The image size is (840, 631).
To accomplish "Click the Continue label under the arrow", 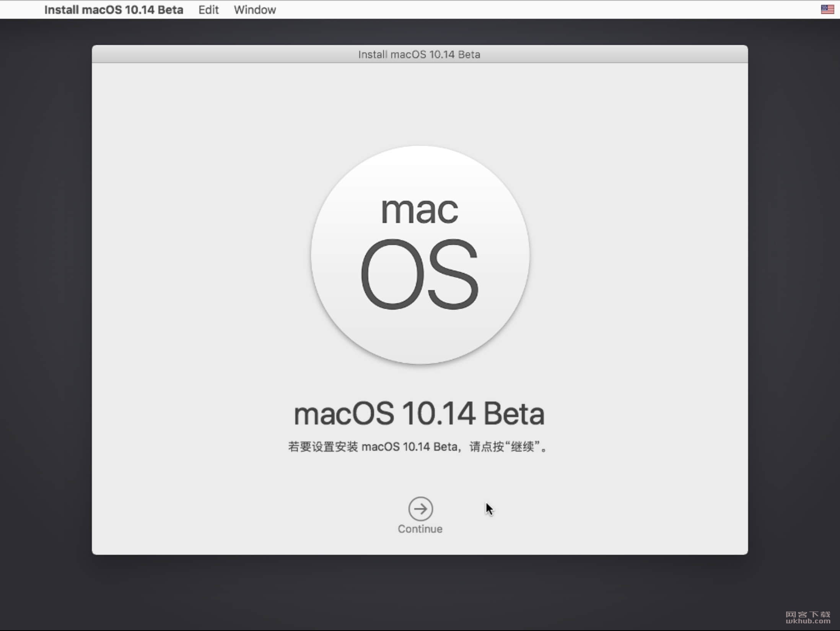I will (x=420, y=529).
